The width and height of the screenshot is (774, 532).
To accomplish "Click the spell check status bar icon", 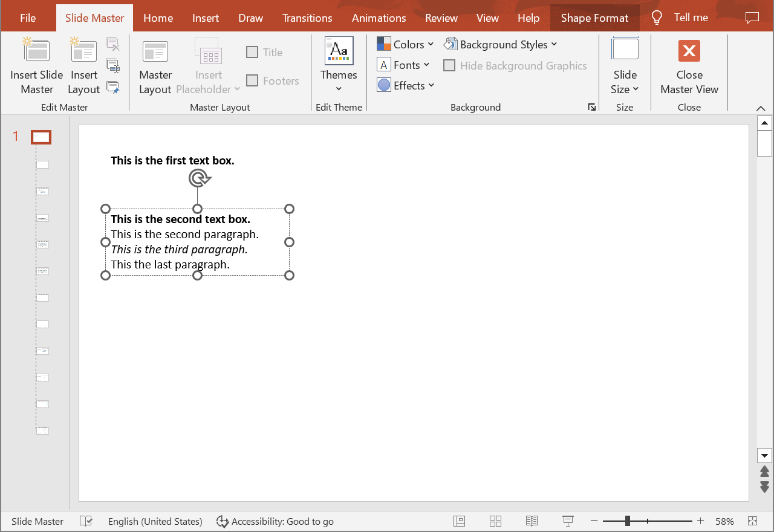I will [86, 521].
